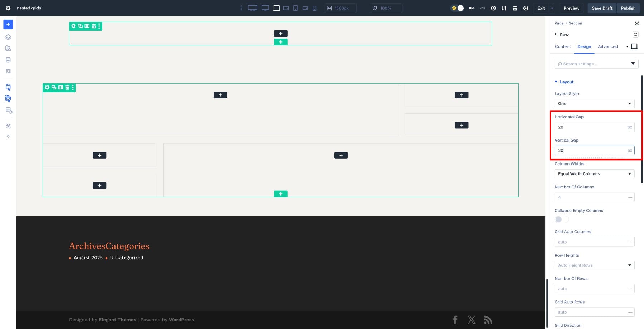This screenshot has width=644, height=329.
Task: Open the help question mark icon
Action: click(x=8, y=137)
